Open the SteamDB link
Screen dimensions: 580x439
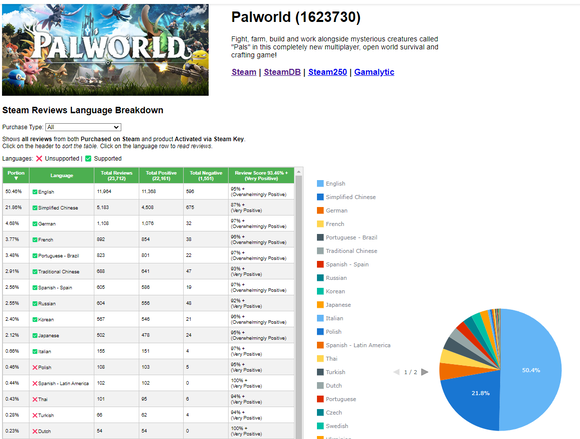282,72
